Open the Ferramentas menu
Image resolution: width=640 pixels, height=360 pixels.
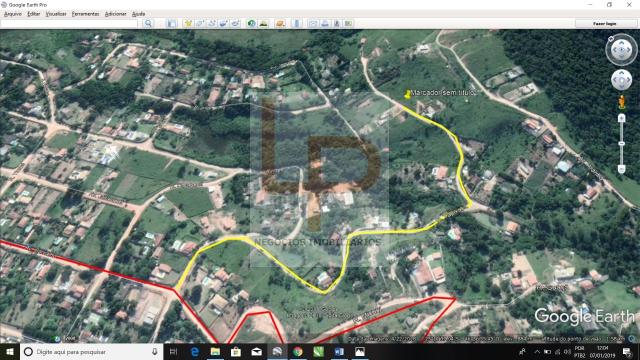coord(85,14)
